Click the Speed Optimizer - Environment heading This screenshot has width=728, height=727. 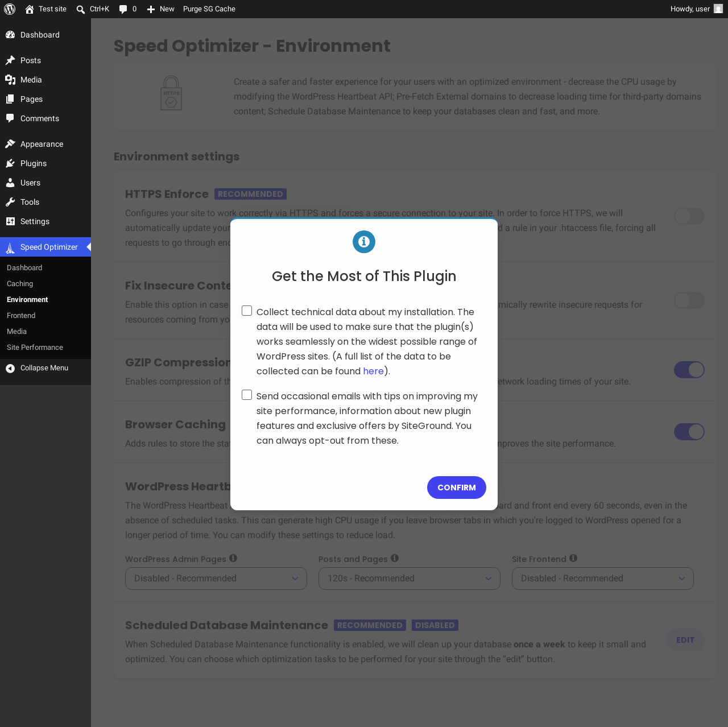click(x=252, y=46)
